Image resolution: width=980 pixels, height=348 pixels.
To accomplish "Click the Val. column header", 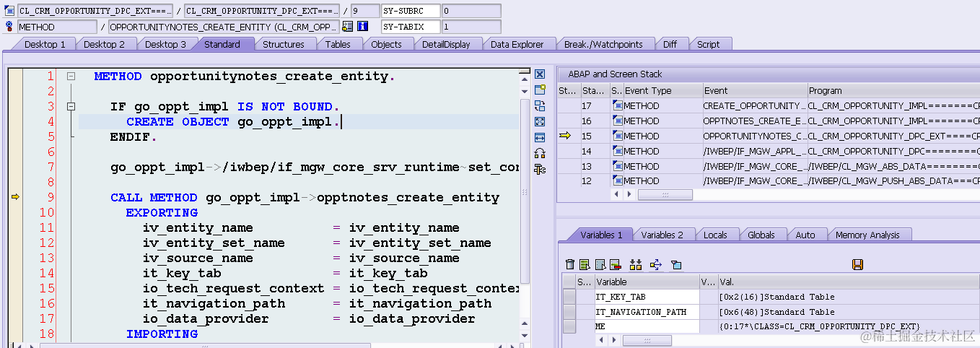I will tap(848, 282).
